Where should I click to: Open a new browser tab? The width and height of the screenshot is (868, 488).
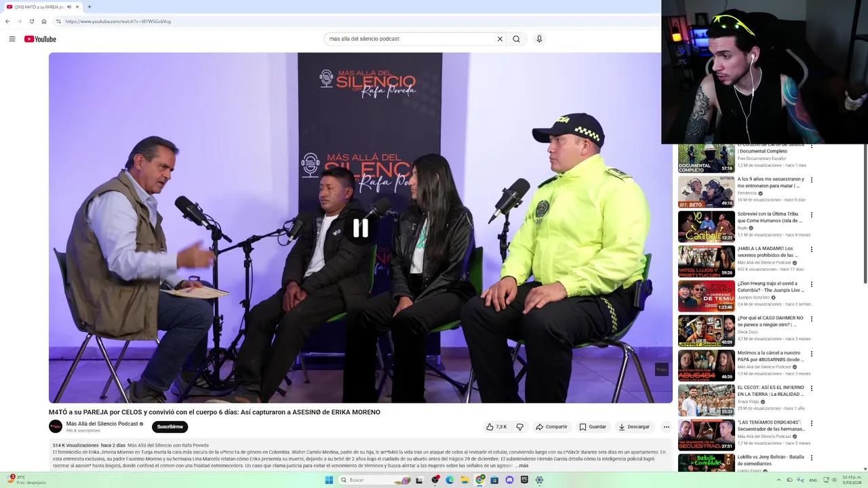pos(89,7)
